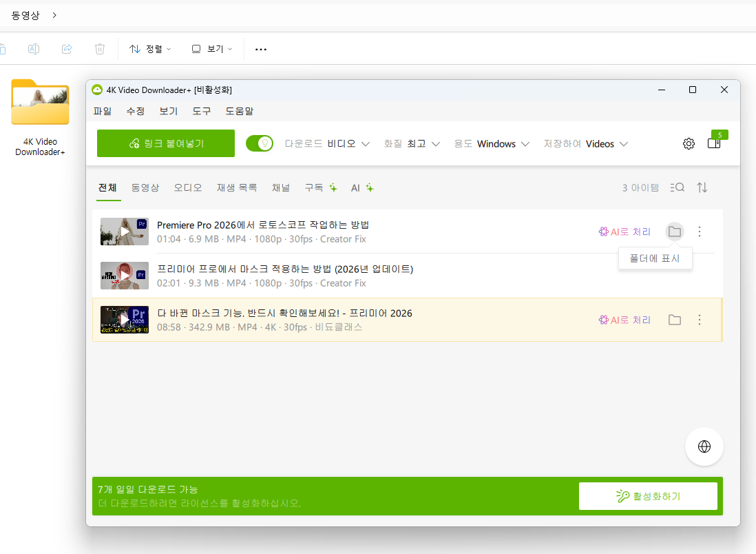Screen dimensions: 756x554
Task: Open the 도움말 menu
Action: point(240,111)
